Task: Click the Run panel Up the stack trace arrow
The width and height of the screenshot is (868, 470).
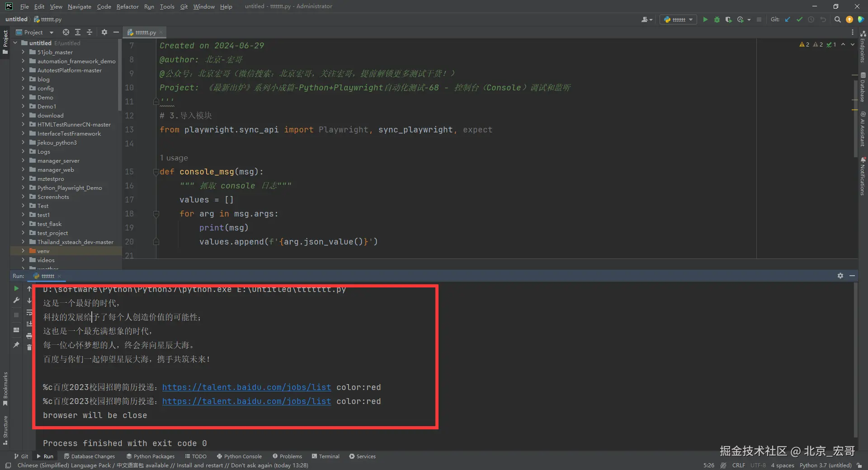Action: (x=29, y=288)
